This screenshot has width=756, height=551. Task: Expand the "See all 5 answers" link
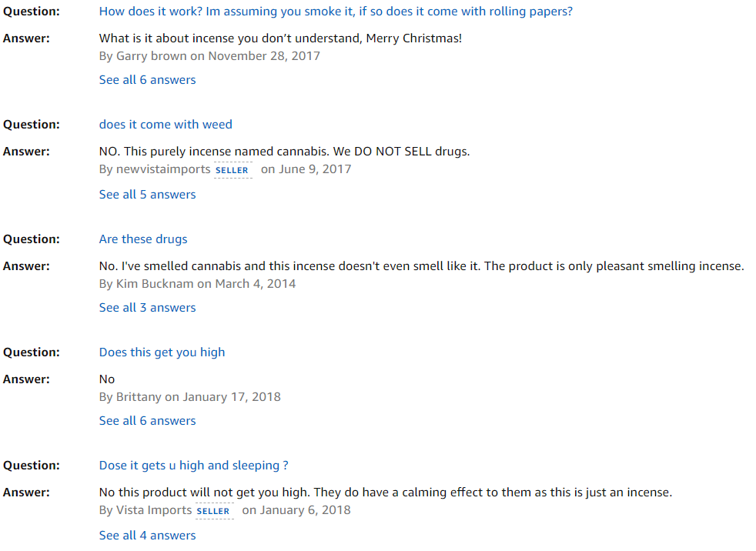tap(147, 194)
